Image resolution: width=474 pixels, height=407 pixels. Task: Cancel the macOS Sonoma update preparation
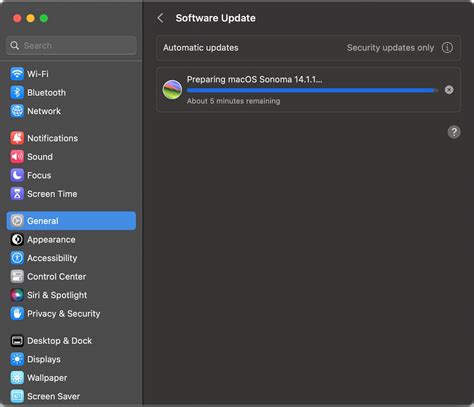449,90
